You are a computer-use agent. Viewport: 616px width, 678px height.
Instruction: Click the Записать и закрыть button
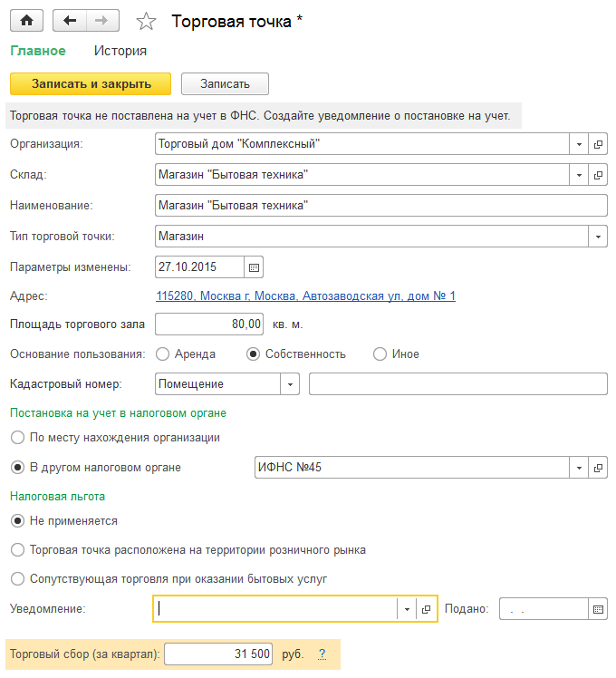pos(91,83)
